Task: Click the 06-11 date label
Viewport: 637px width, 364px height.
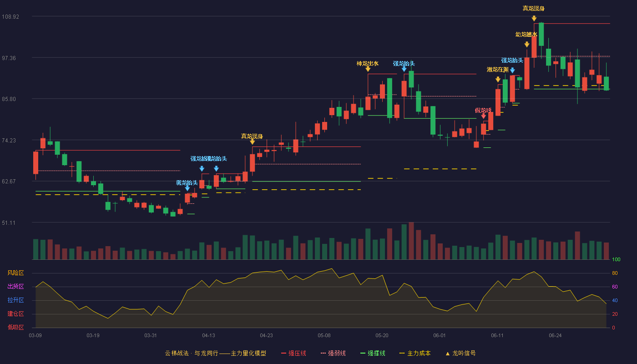Action: (497, 335)
